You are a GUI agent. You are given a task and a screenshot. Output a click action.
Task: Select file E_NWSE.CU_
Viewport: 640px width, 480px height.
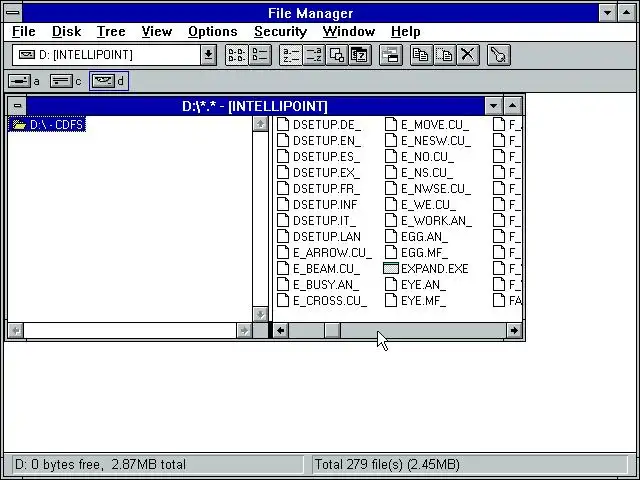(428, 189)
